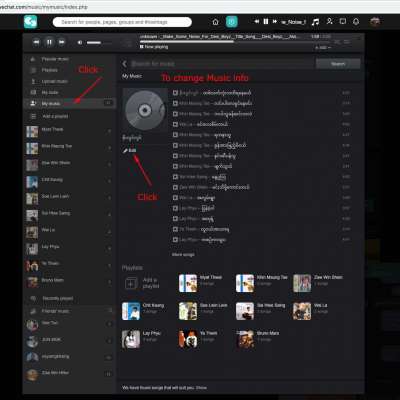
Task: Open the notifications bell icon
Action: [356, 22]
